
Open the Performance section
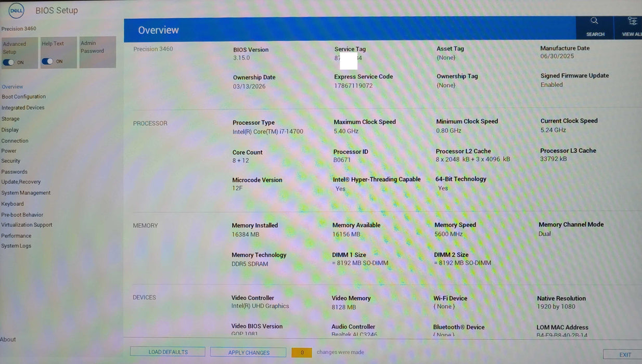tap(16, 236)
